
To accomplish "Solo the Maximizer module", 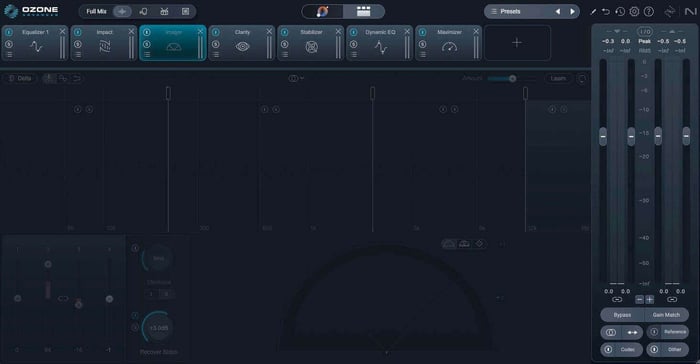I will pyautogui.click(x=423, y=44).
